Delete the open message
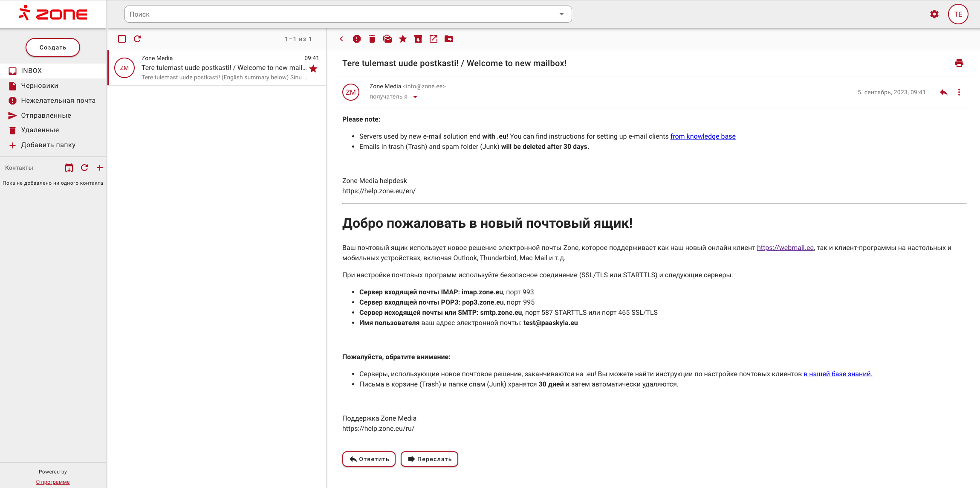This screenshot has height=488, width=980. [372, 39]
